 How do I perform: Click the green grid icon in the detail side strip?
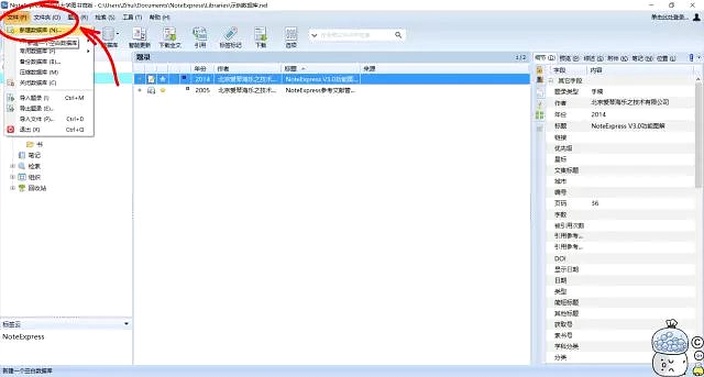point(540,115)
